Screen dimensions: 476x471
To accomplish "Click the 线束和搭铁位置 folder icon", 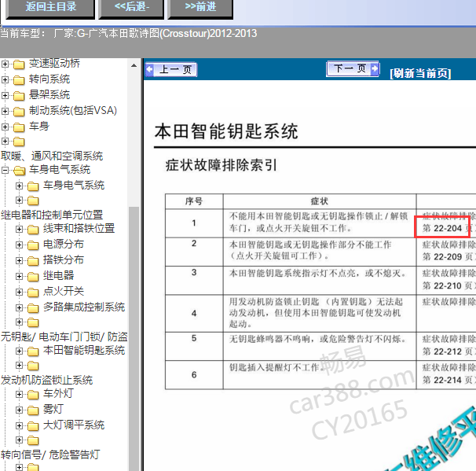I will pos(33,230).
